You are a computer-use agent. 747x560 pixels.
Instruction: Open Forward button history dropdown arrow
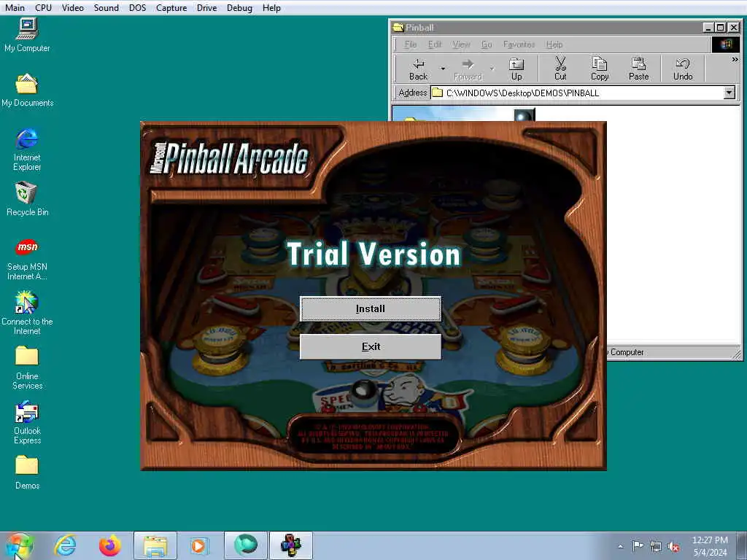(x=492, y=69)
